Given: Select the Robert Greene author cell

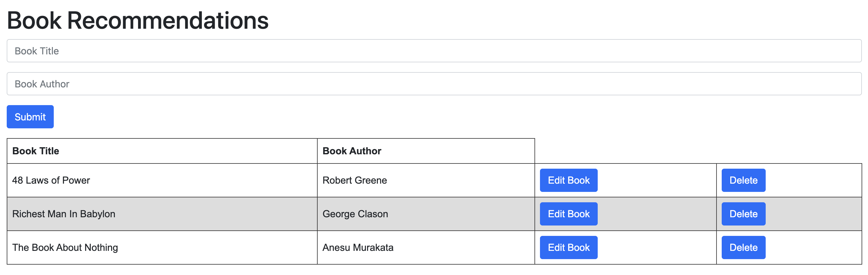Looking at the screenshot, I should pyautogui.click(x=355, y=180).
